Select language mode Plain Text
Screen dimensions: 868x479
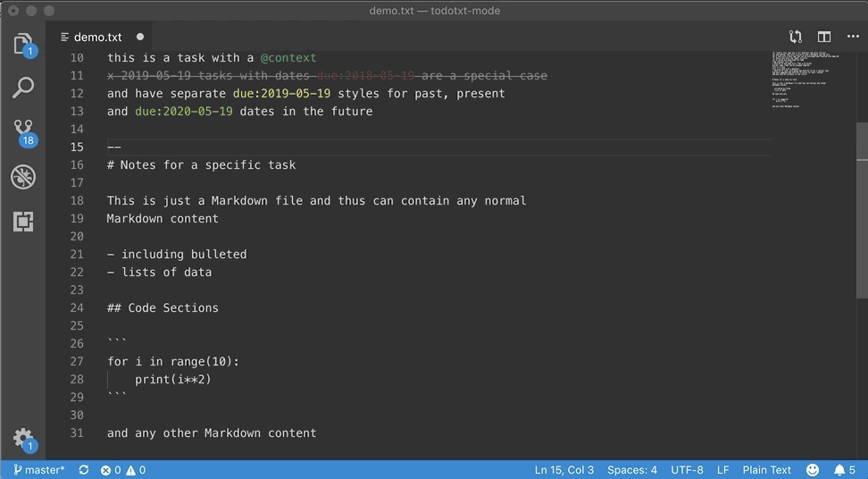pos(767,470)
